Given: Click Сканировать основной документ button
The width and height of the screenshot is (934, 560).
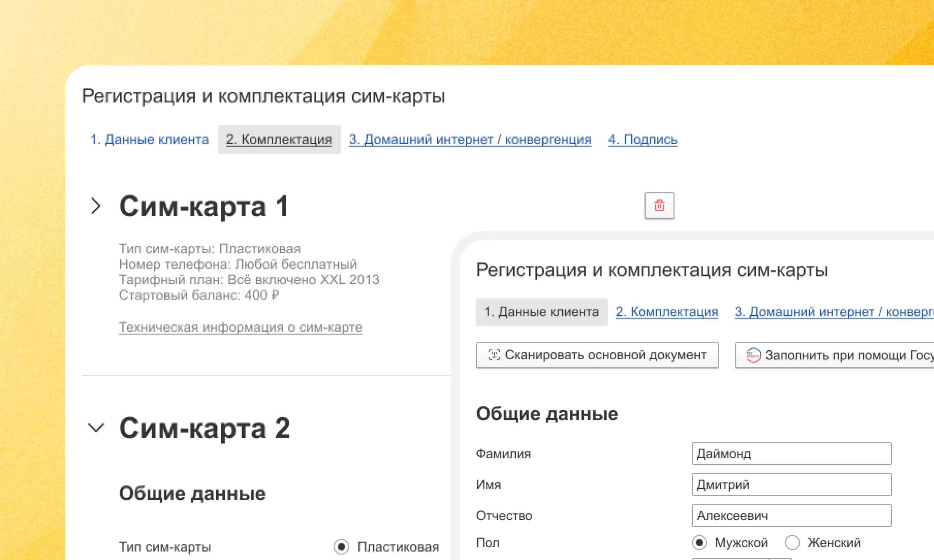Looking at the screenshot, I should coord(597,355).
